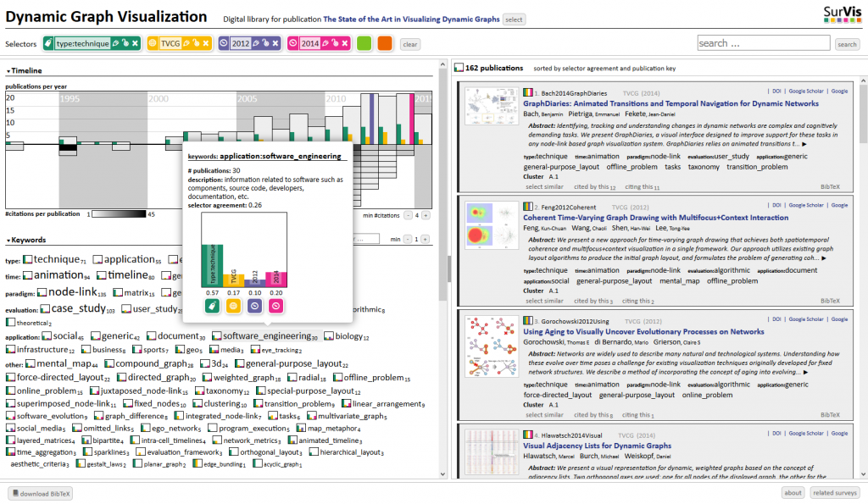Click the pink 2014 clock icon in the tooltip
This screenshot has width=868, height=504.
(276, 306)
